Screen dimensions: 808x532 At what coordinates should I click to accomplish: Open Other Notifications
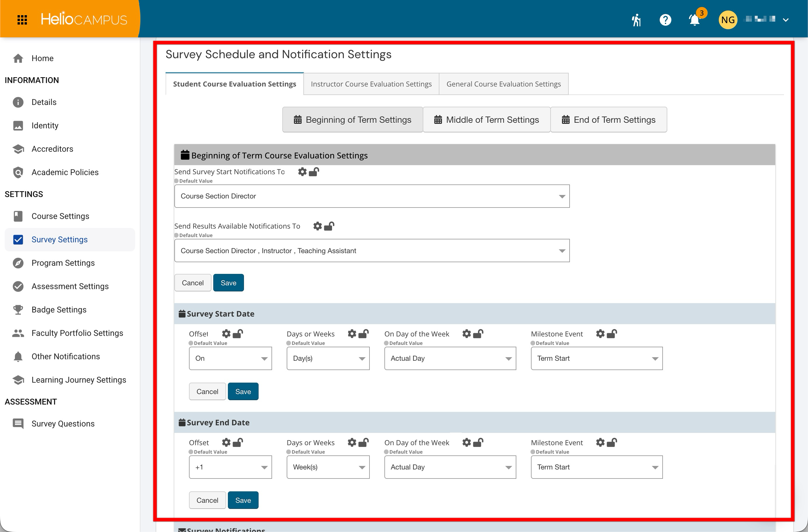70,357
